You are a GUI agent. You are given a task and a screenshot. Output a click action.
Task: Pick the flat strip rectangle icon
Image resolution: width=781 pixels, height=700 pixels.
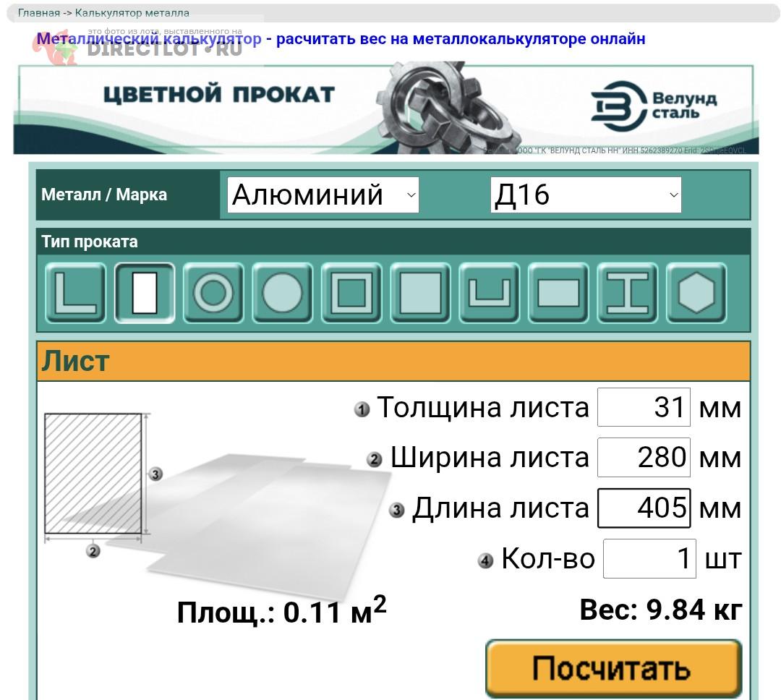tap(558, 293)
